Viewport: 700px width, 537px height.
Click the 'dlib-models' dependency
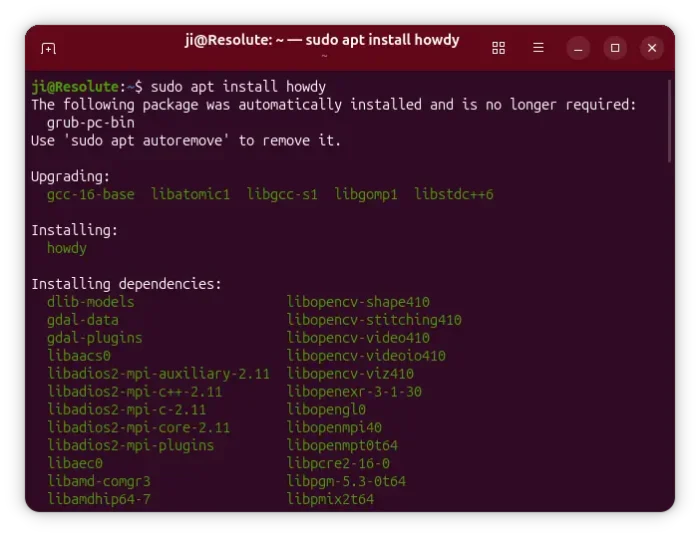click(90, 302)
